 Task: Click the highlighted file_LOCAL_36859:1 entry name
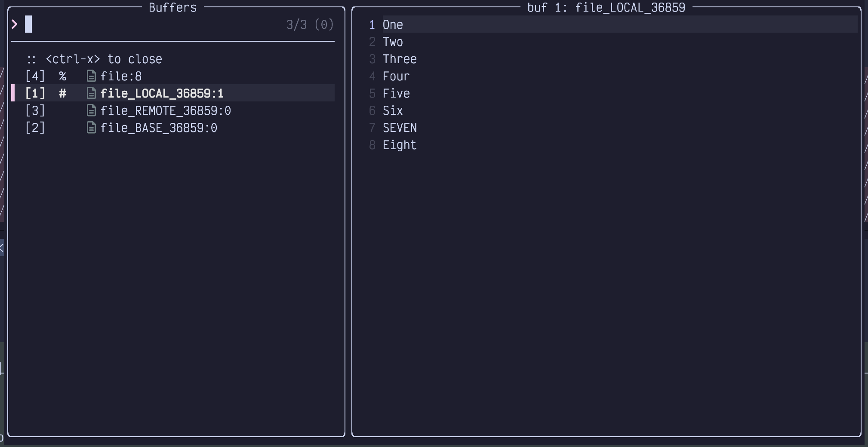162,94
